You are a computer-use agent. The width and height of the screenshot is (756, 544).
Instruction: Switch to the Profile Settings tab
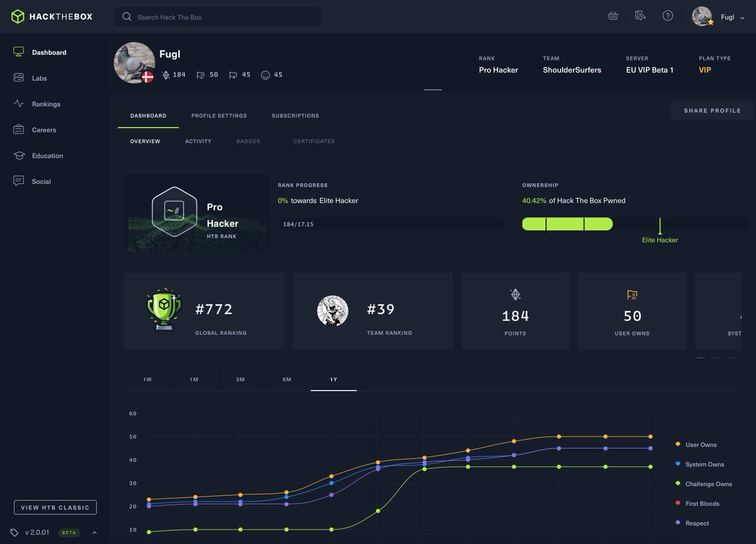219,116
